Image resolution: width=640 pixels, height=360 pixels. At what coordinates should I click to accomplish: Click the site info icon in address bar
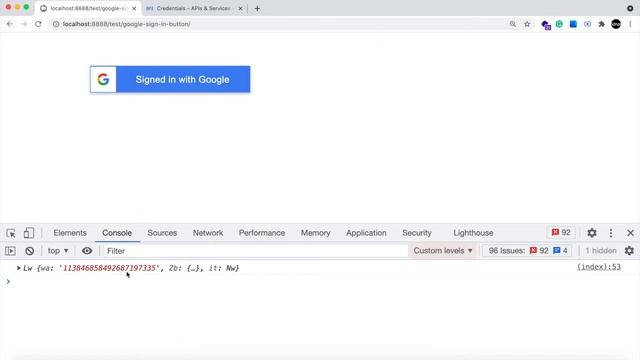[56, 24]
